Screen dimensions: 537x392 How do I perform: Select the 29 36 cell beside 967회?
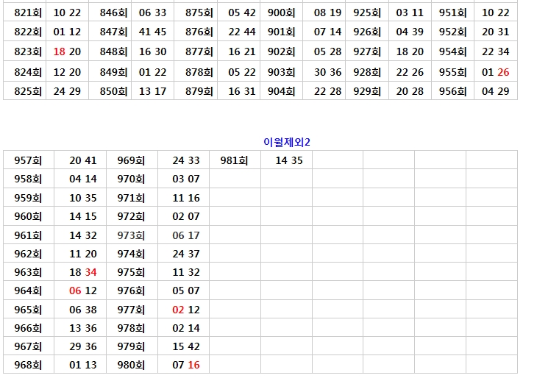click(83, 346)
